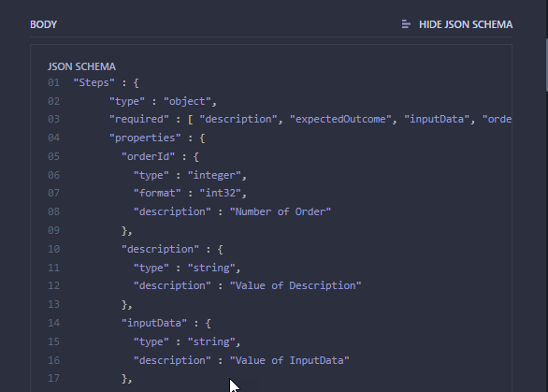Click the "type" : "integer" line

tap(190, 175)
